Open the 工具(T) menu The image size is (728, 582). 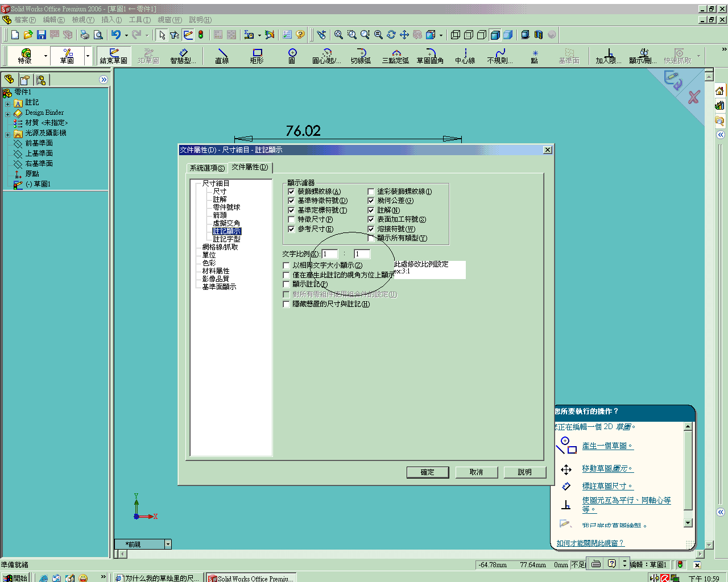point(140,20)
